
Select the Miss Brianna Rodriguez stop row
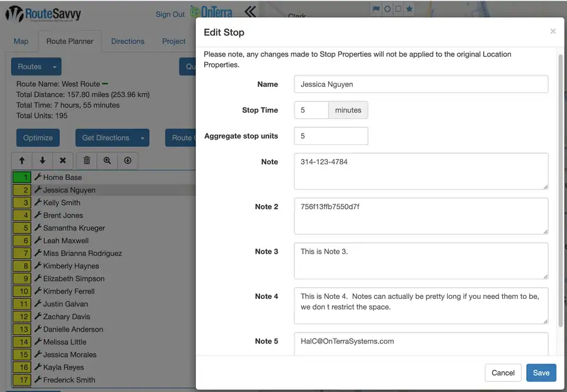click(104, 254)
